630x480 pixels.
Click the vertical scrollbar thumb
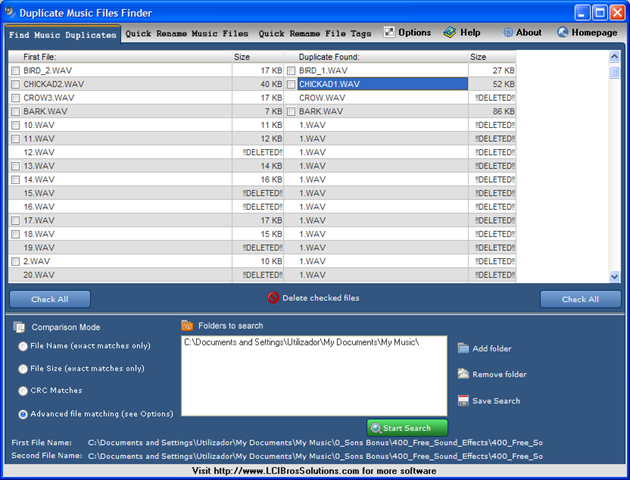[614, 72]
